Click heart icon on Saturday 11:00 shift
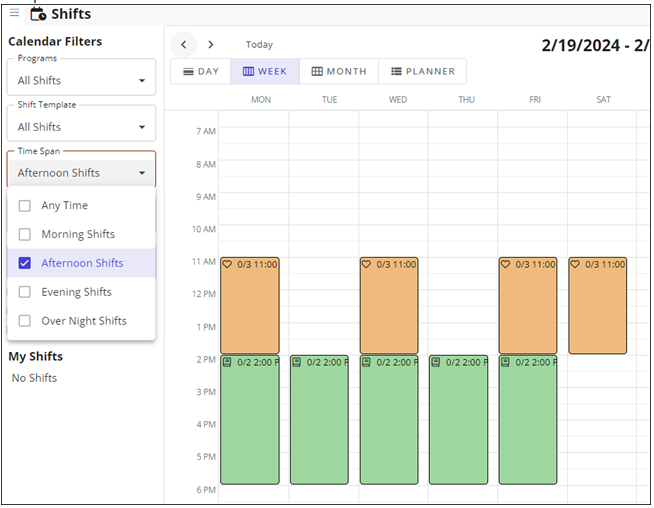The width and height of the screenshot is (654, 508). coord(576,265)
